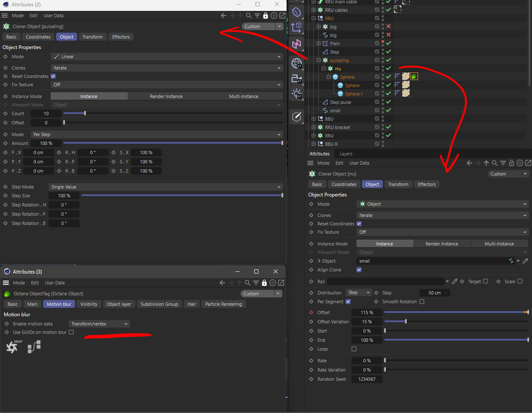532x413 pixels.
Task: Expand the RRU bracket item in the tree
Action: (313, 127)
